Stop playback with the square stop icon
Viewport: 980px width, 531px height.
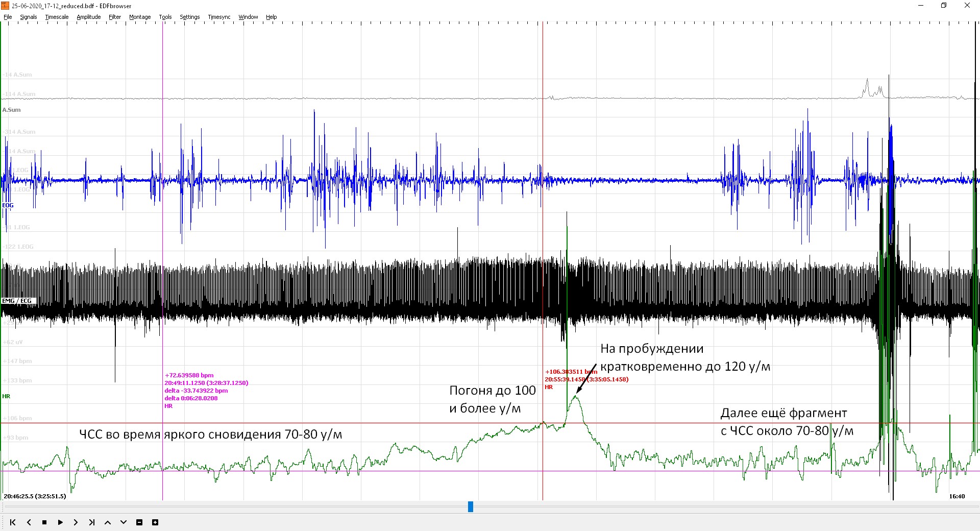click(44, 522)
